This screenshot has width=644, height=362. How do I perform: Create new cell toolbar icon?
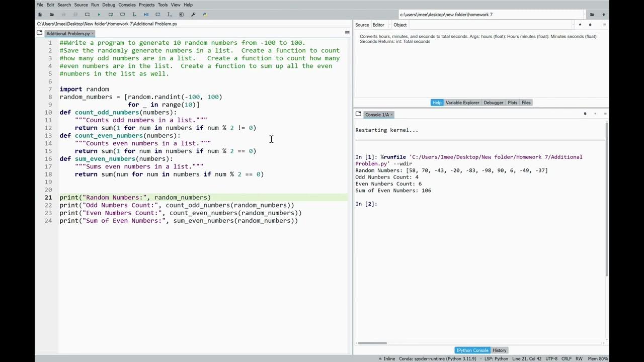87,15
